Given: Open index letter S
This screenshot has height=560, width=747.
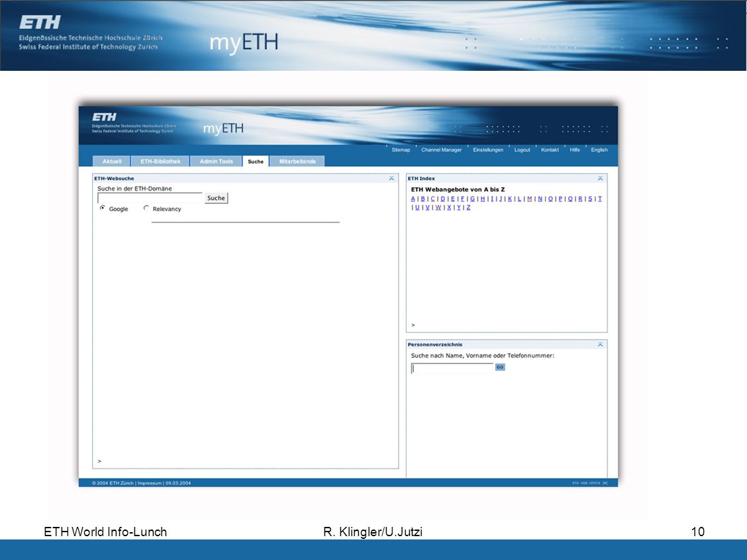Looking at the screenshot, I should (590, 199).
